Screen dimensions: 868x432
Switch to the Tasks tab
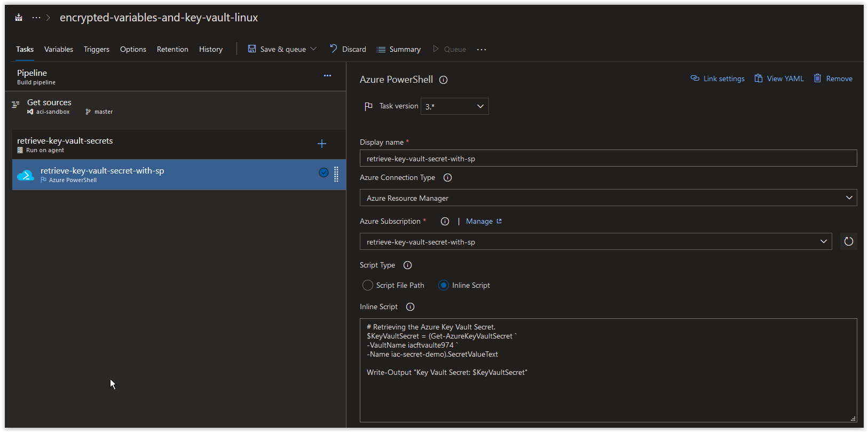(25, 49)
